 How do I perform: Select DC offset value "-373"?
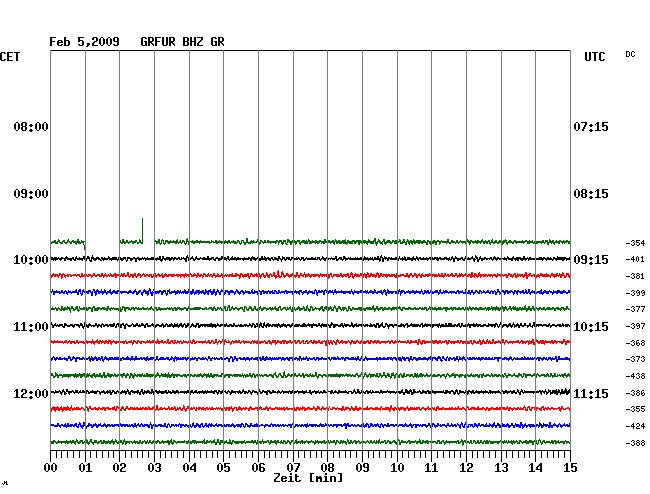click(635, 359)
